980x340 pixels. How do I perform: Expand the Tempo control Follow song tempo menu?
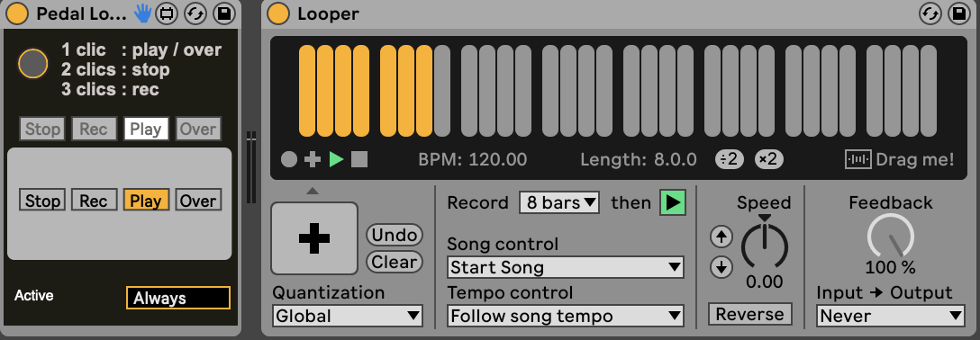pyautogui.click(x=566, y=317)
